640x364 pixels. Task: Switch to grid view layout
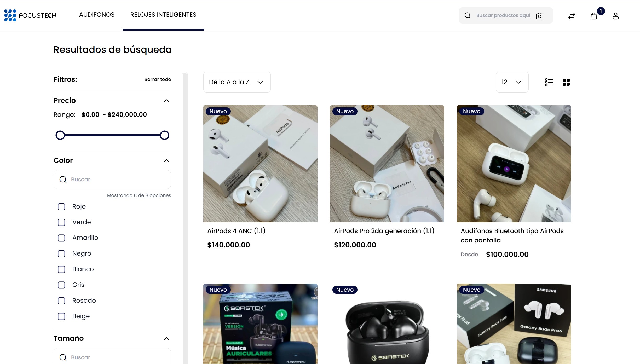click(x=566, y=82)
